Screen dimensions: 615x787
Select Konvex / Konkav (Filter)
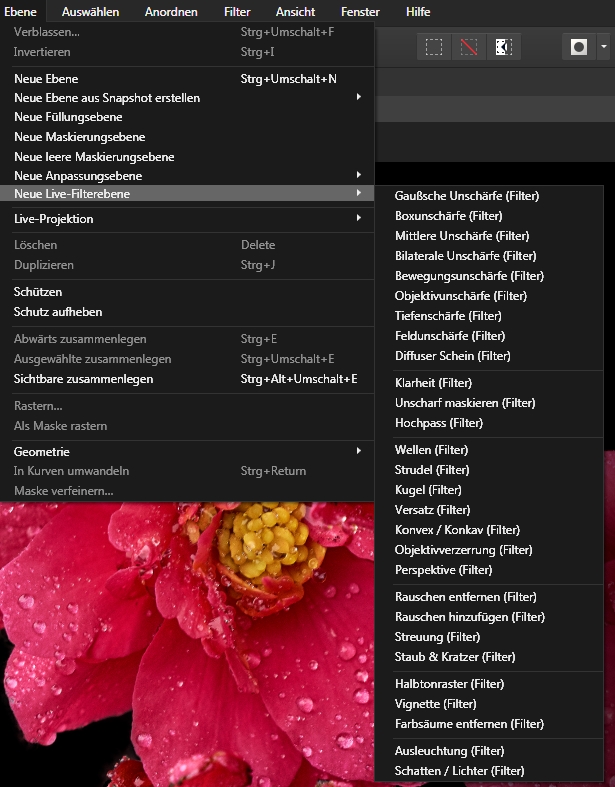(x=489, y=530)
